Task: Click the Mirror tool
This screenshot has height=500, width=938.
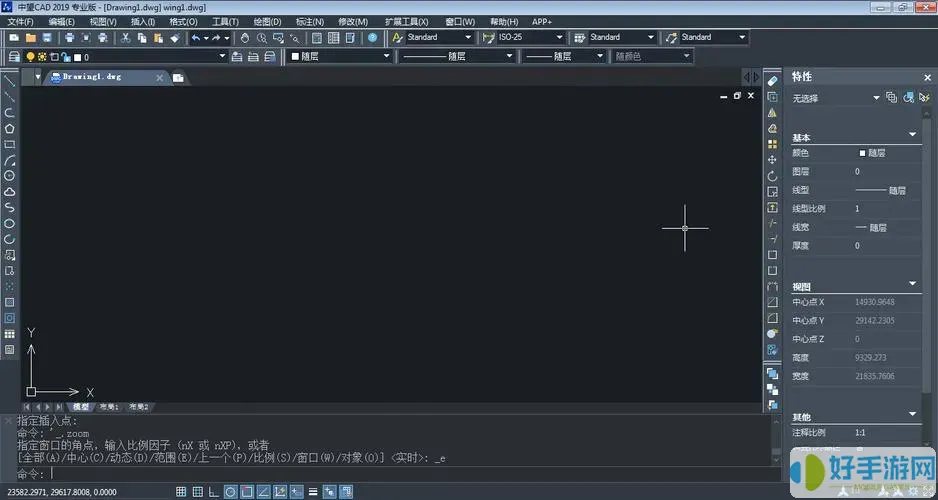Action: (x=772, y=112)
